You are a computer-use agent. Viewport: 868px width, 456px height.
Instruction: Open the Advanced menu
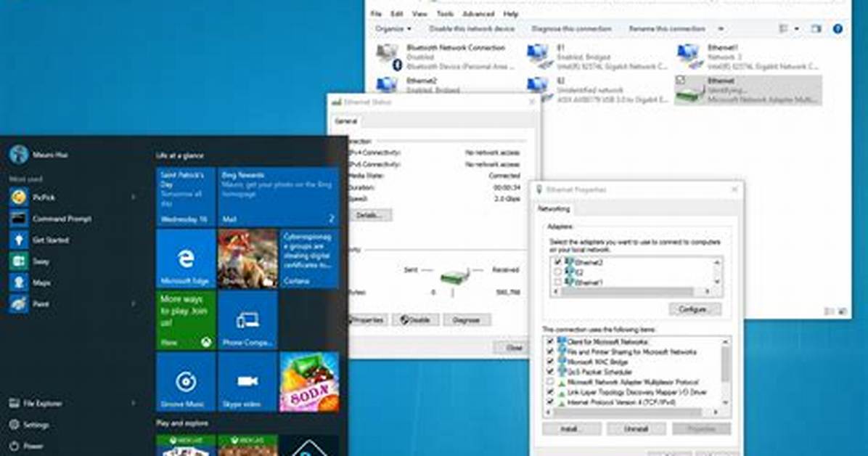point(478,14)
